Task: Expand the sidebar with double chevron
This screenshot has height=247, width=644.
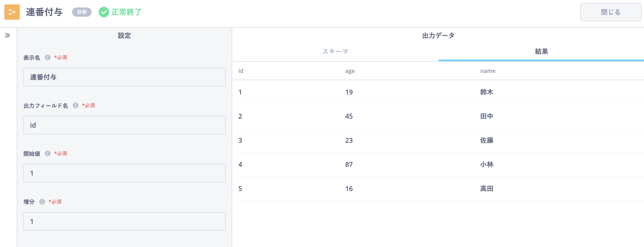Action: [x=7, y=35]
